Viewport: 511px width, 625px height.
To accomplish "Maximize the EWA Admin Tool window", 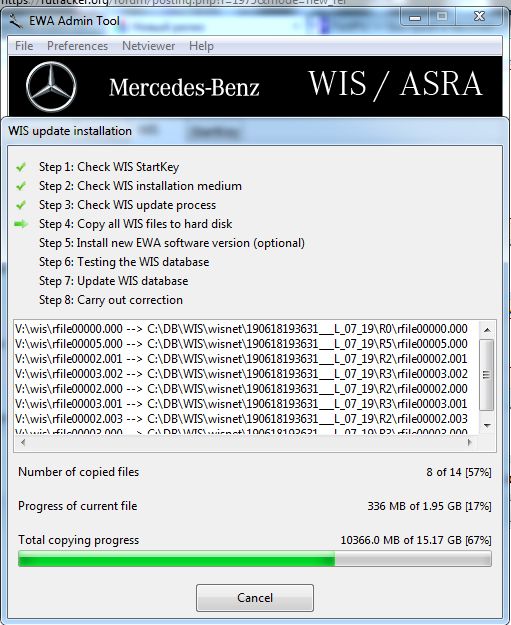I will (442, 17).
